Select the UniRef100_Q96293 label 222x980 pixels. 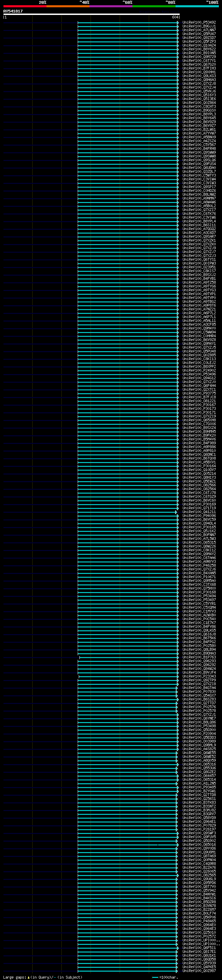click(x=199, y=661)
